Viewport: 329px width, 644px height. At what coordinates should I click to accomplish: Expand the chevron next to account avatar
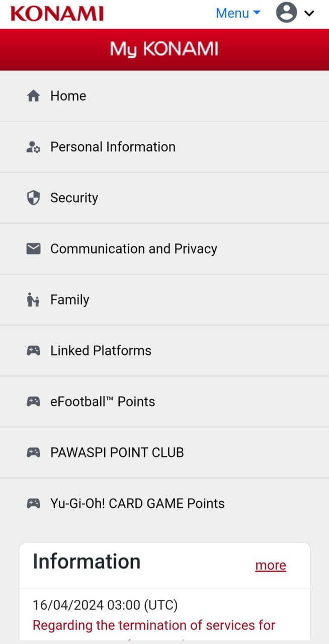coord(309,14)
